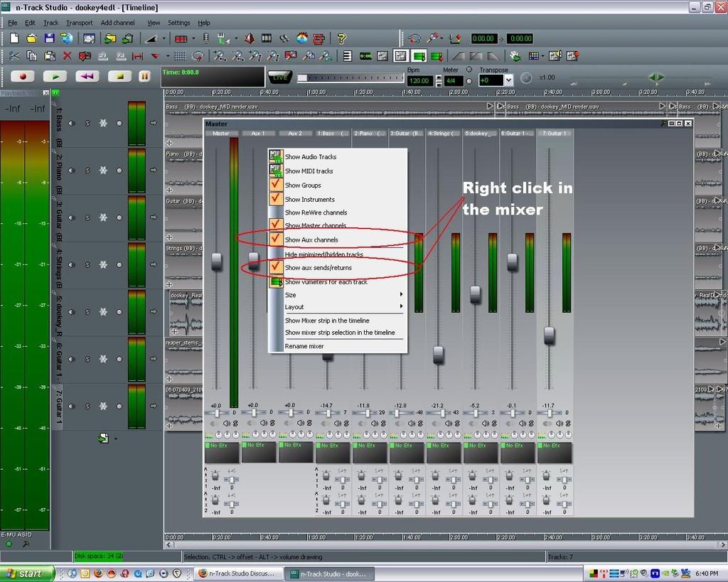728x582 pixels.
Task: Open the dropdown beside the red punch-in icon
Action: pos(193,38)
